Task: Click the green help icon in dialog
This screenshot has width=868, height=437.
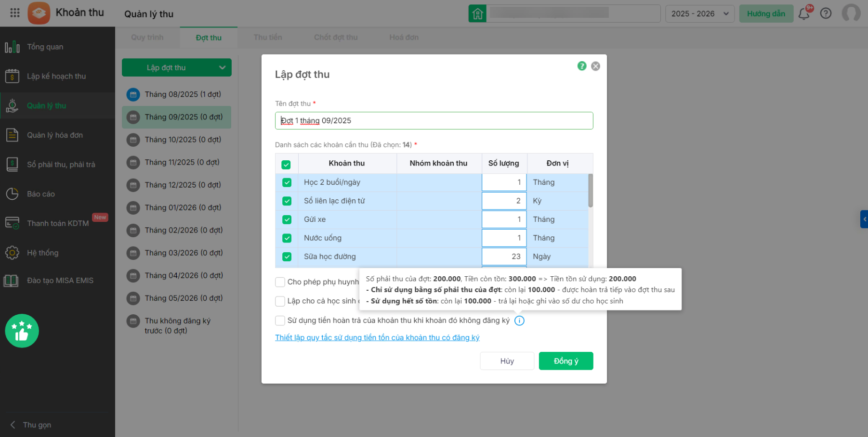Action: (x=582, y=66)
